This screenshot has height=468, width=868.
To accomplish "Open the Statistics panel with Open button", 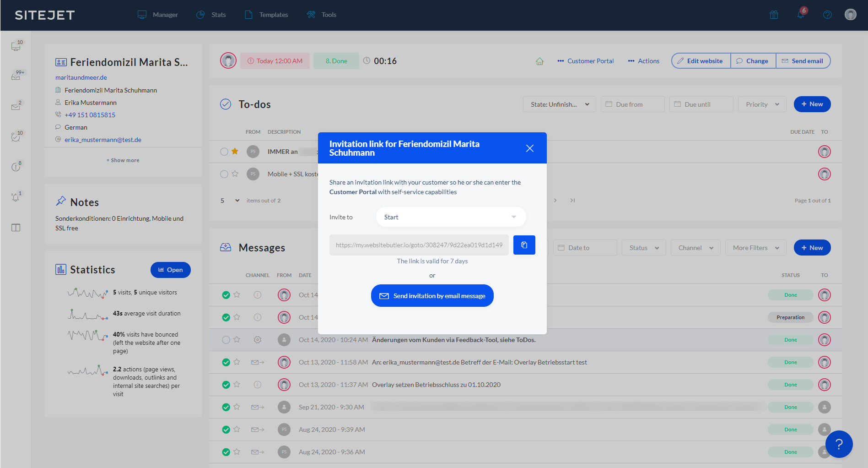I will (171, 270).
